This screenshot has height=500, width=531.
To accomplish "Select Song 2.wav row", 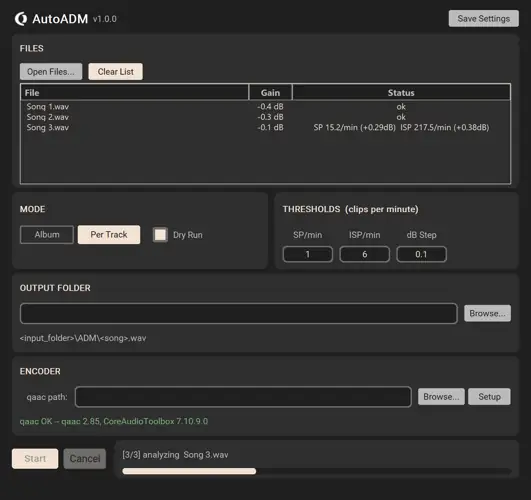I will click(x=266, y=117).
